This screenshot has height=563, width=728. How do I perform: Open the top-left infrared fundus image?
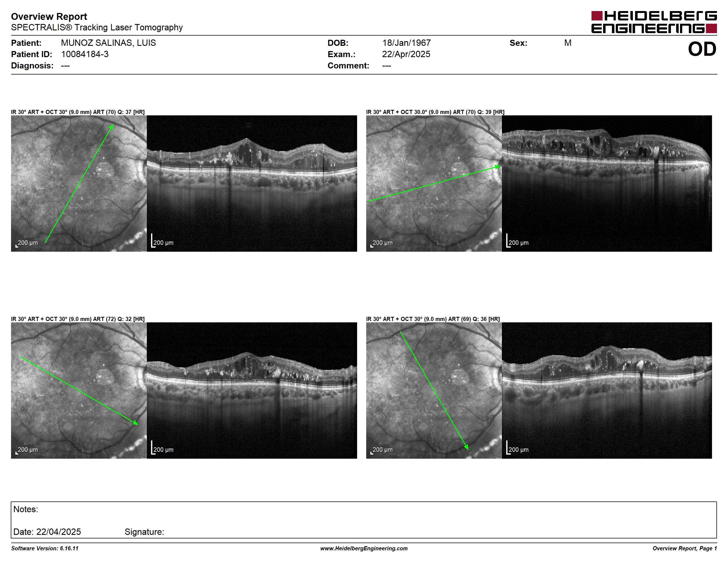coord(79,184)
